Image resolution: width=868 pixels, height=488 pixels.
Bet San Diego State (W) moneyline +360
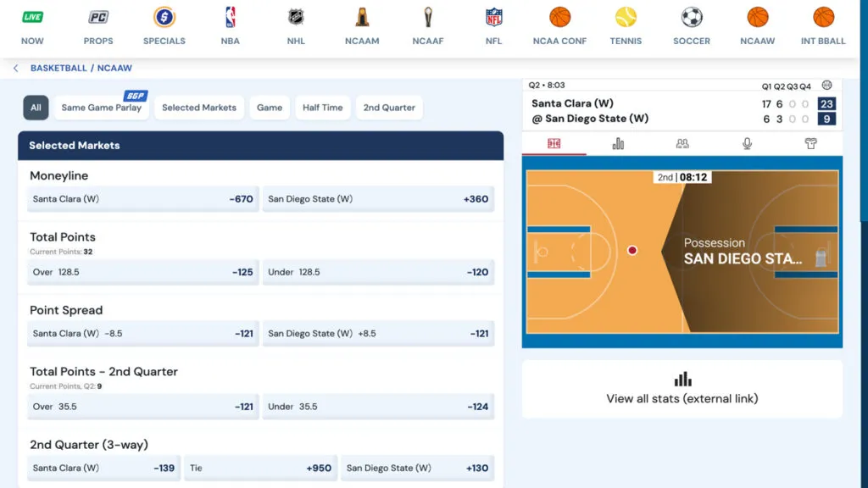378,199
